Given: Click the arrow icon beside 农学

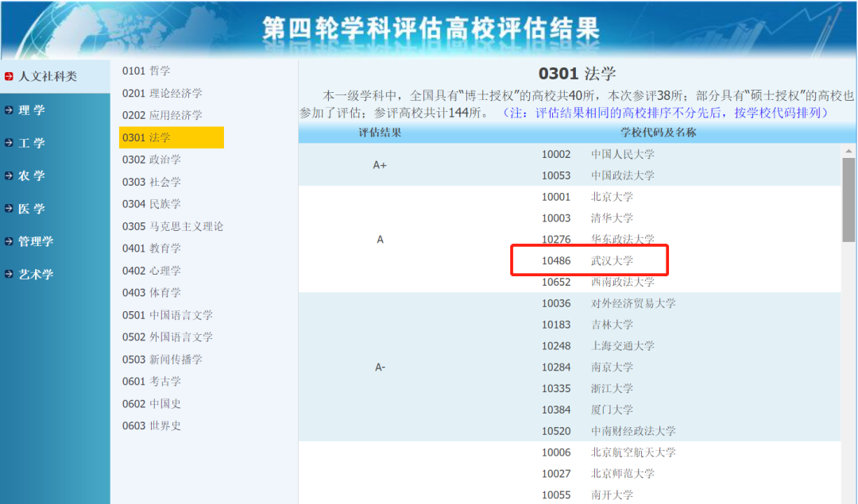Looking at the screenshot, I should coord(9,175).
